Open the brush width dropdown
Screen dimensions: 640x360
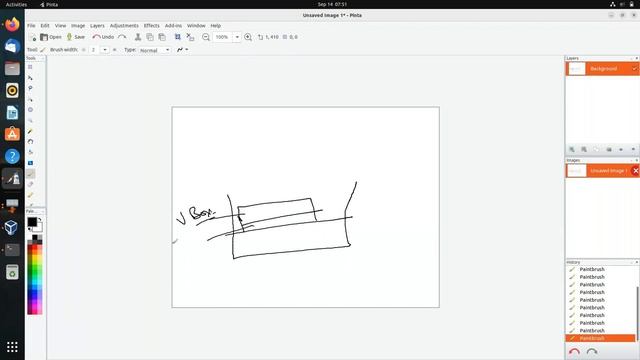[105, 50]
